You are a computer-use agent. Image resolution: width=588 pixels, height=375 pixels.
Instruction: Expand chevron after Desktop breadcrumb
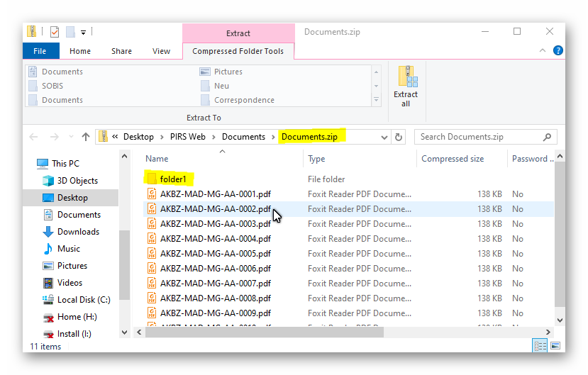pyautogui.click(x=162, y=137)
